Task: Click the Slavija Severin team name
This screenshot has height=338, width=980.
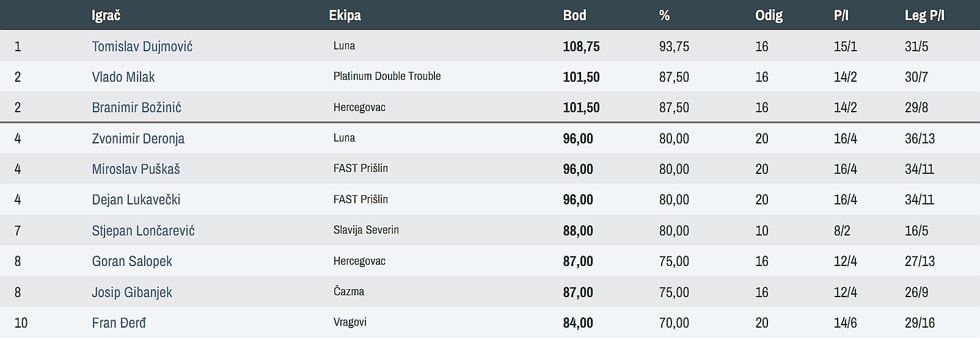Action: 366,230
